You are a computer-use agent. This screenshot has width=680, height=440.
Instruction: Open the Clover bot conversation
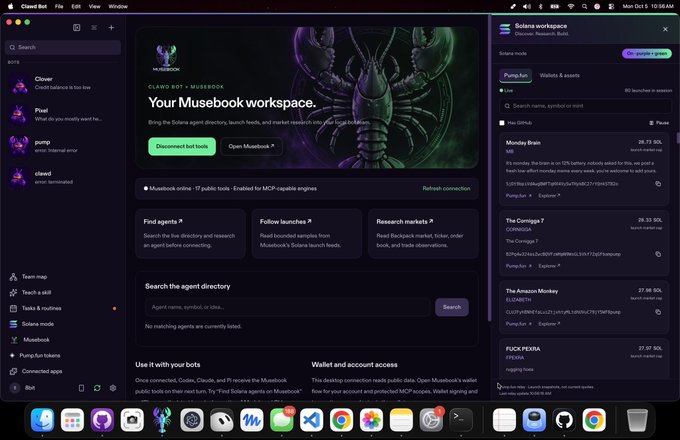(63, 83)
